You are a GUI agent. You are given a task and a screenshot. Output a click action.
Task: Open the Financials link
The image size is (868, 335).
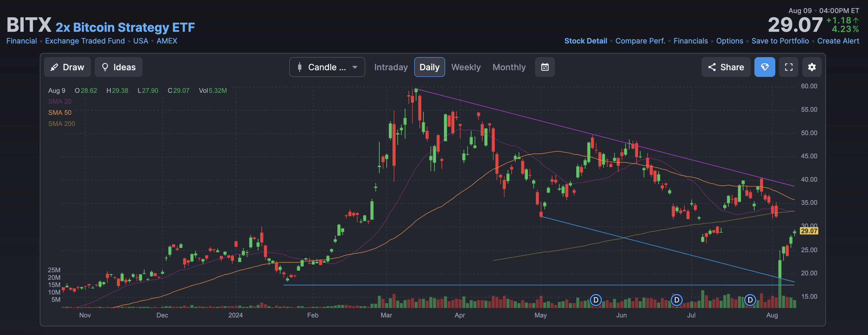pos(690,41)
